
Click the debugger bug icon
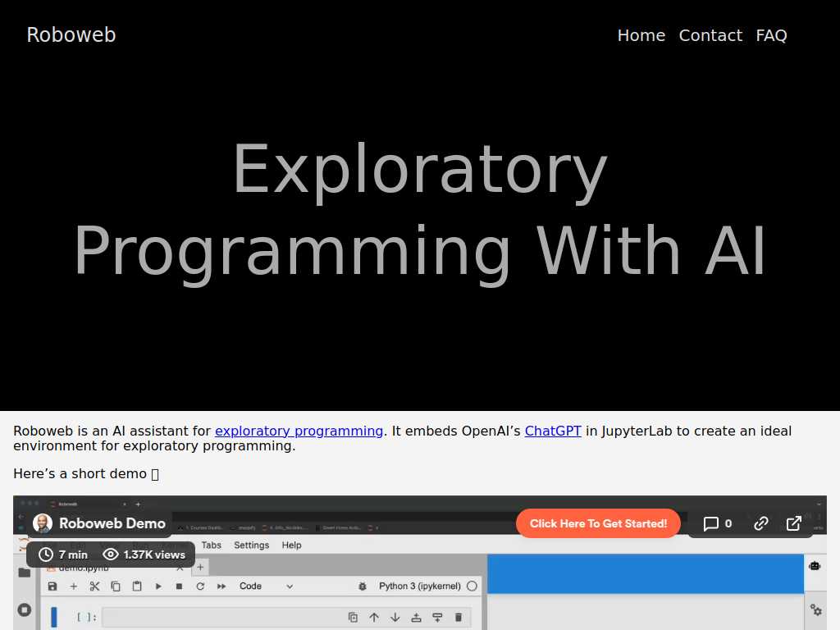coord(363,586)
